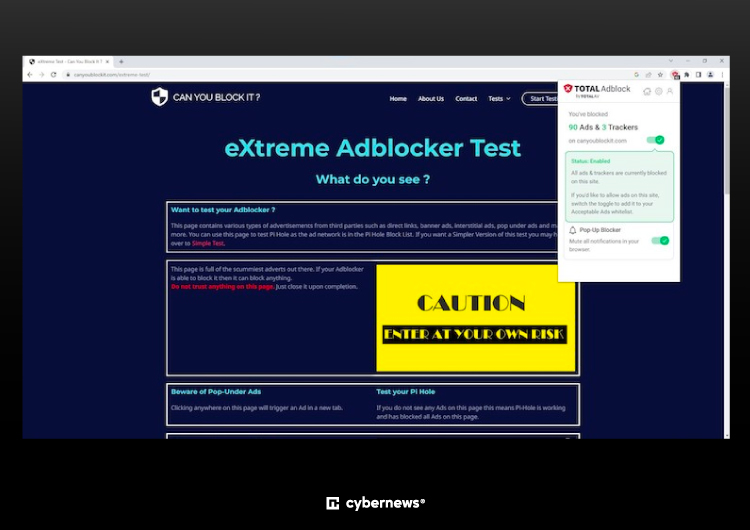Open the Total Adblock popup home icon
The height and width of the screenshot is (530, 750).
647,91
